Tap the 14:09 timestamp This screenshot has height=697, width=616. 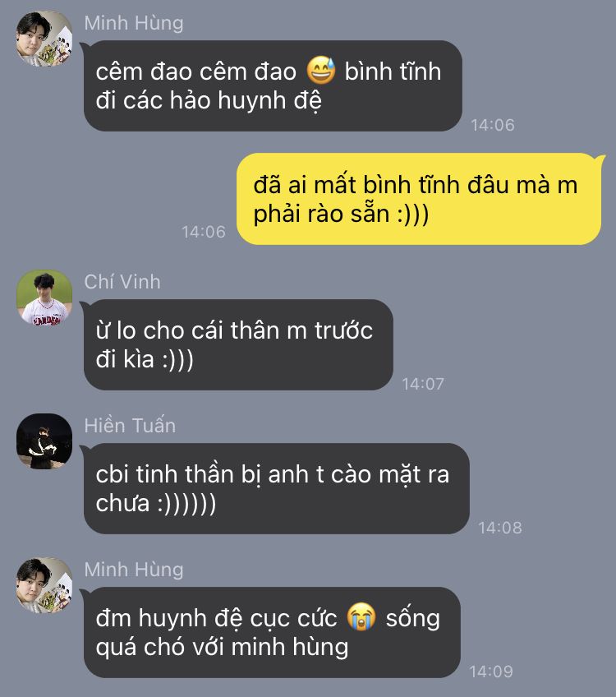point(491,672)
